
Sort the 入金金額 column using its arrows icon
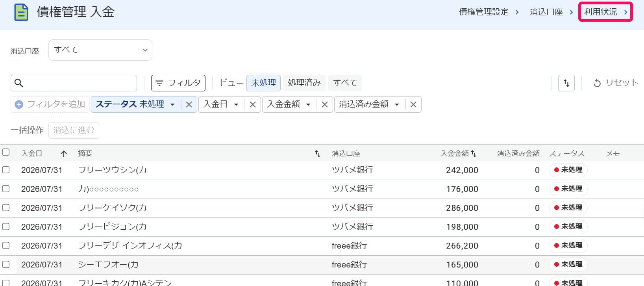click(x=474, y=154)
